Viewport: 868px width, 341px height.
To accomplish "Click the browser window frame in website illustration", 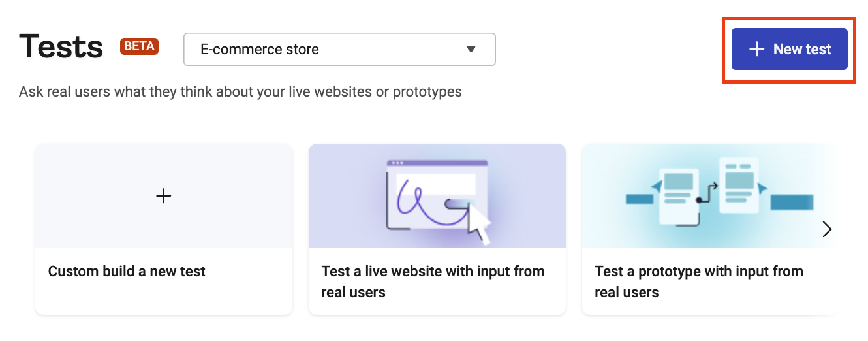I will (437, 194).
